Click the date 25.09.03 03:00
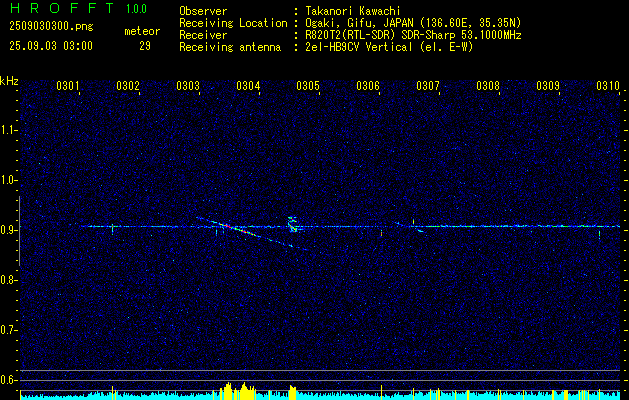Viewport: 629px width, 400px height. 51,46
